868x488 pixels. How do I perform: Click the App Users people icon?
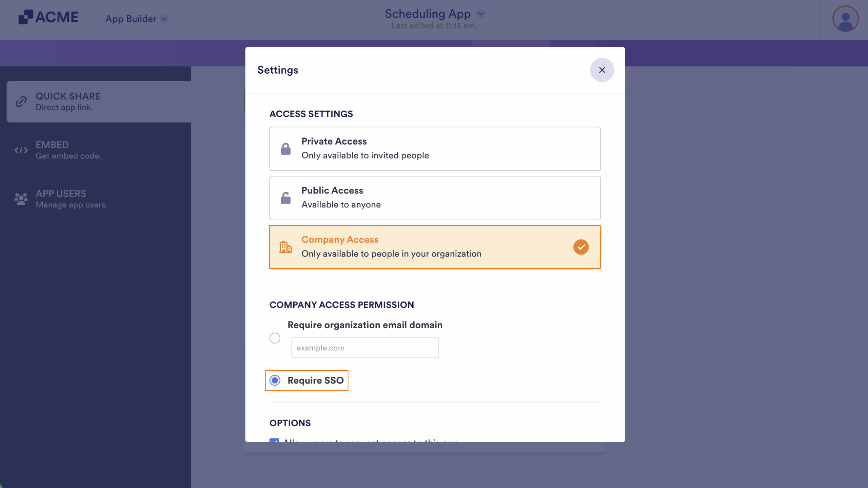(x=21, y=199)
